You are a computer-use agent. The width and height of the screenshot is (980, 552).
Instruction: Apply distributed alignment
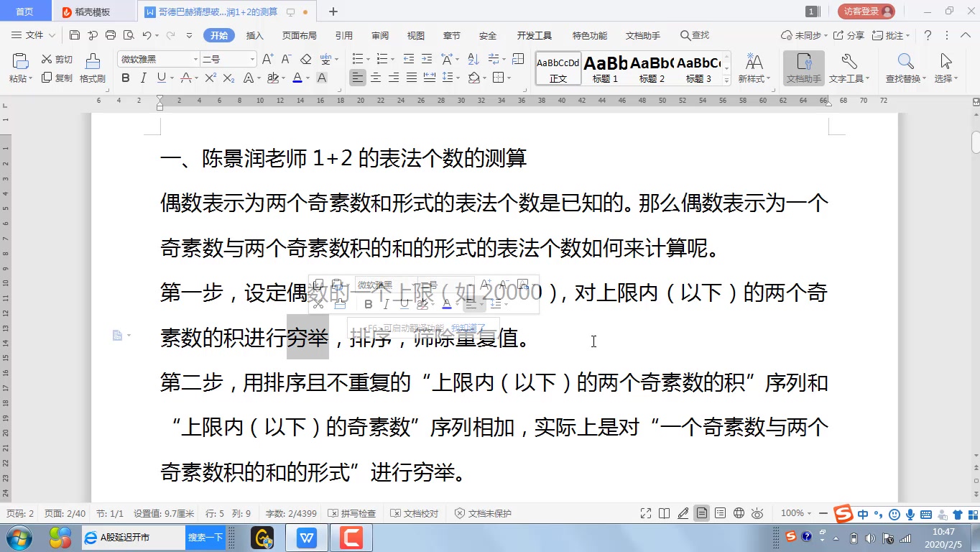click(x=430, y=78)
